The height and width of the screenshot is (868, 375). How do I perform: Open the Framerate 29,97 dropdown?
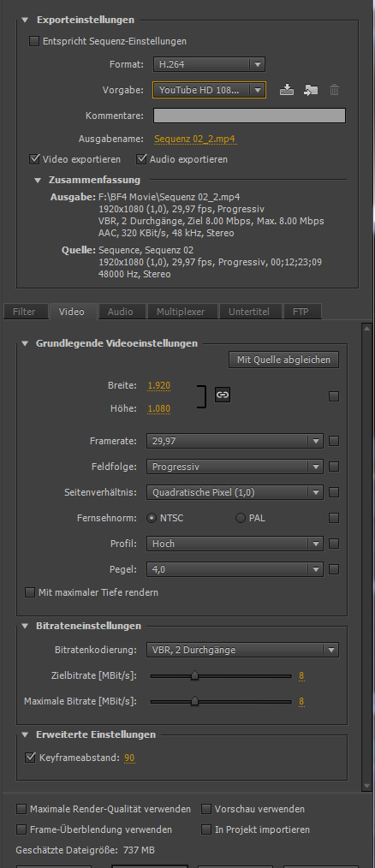pos(235,441)
